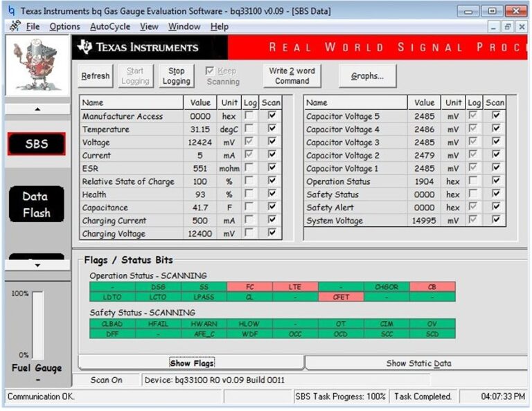Image resolution: width=532 pixels, height=411 pixels.
Task: Click the bq application icon in title bar
Action: pyautogui.click(x=11, y=11)
